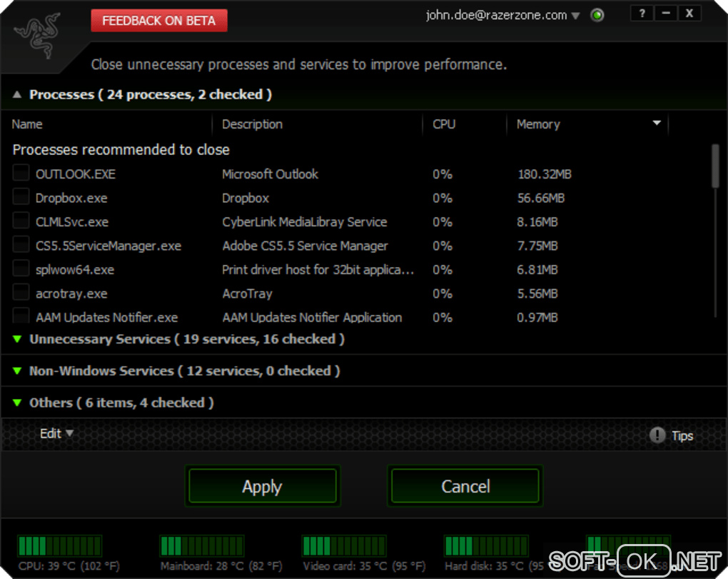The width and height of the screenshot is (728, 579).
Task: Open the john.doe@razerzone.com account dropdown
Action: tap(503, 15)
